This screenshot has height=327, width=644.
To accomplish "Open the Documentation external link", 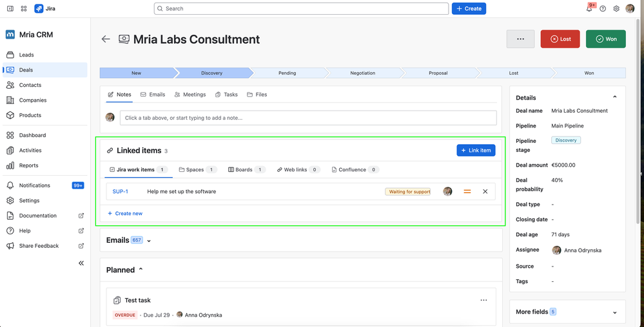I will pyautogui.click(x=45, y=216).
